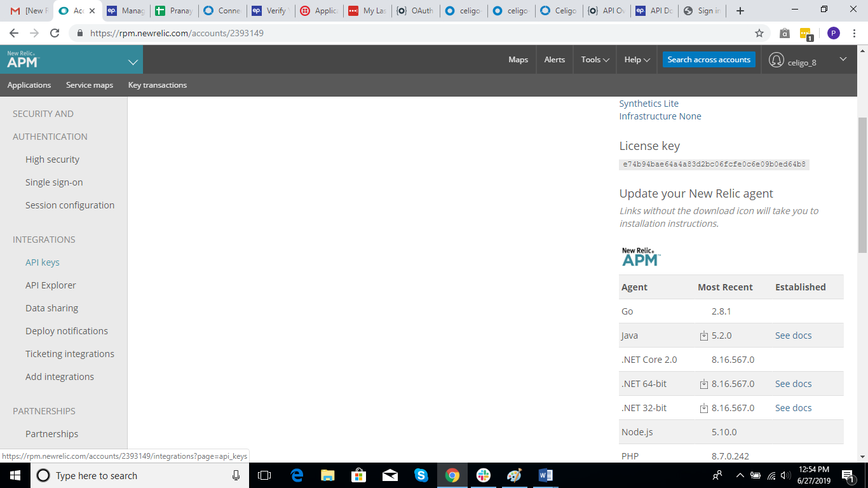Open the Partnerships sidebar link
Screen dimensions: 868x488
[x=52, y=434]
